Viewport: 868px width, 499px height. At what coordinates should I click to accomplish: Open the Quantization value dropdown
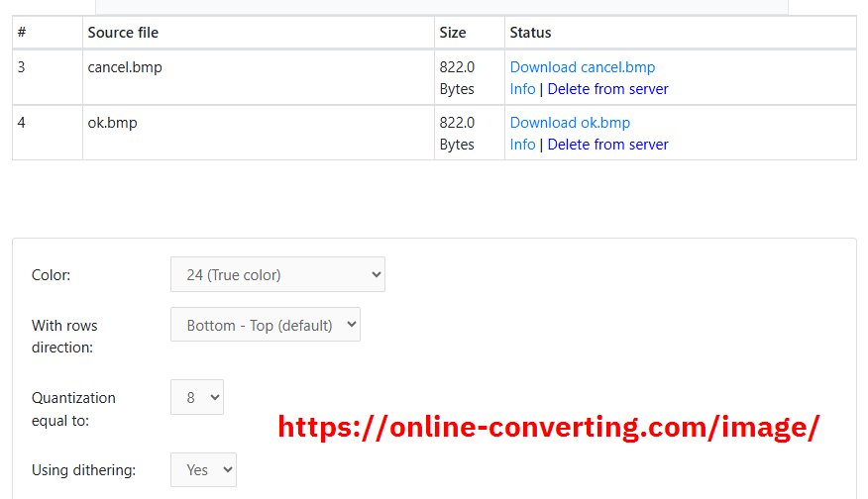pyautogui.click(x=197, y=397)
